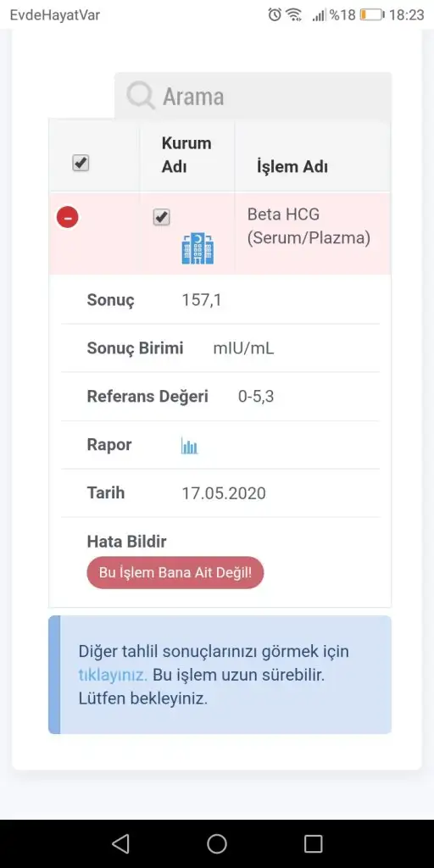The width and height of the screenshot is (434, 868).
Task: Open the Rapor bar chart icon
Action: 189,446
